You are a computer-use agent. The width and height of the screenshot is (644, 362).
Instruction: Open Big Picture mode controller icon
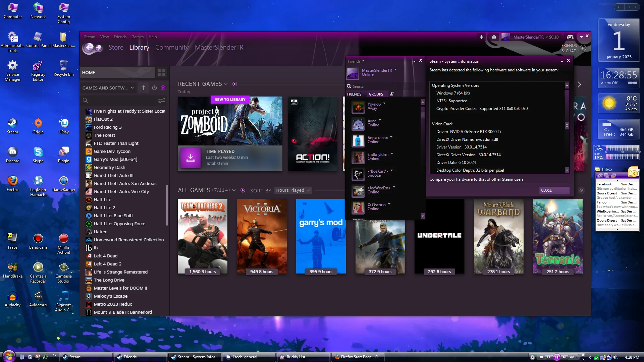[570, 37]
